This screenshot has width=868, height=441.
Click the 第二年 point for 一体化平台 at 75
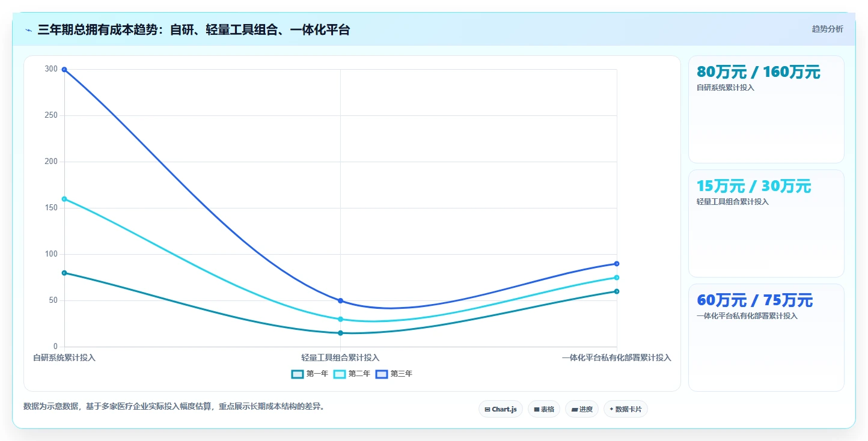(617, 278)
